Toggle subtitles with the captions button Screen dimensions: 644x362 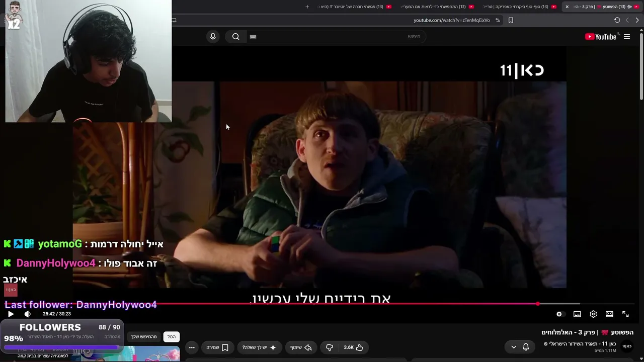pos(577,314)
